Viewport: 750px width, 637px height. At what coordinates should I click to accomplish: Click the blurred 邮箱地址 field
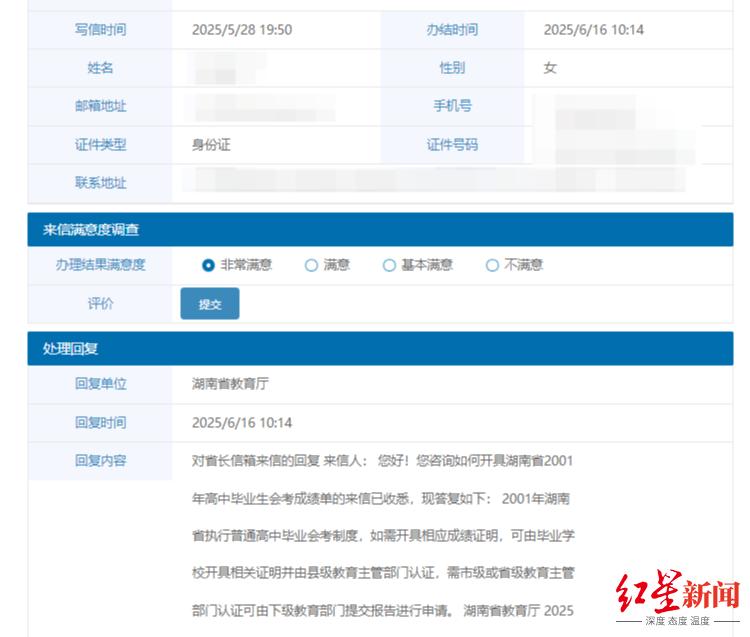[x=270, y=106]
